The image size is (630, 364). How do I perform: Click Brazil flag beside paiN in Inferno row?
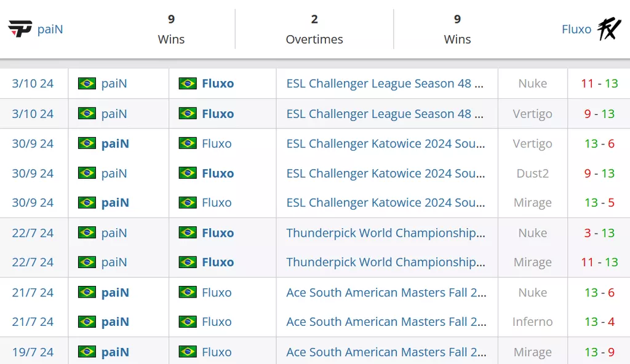coord(87,322)
